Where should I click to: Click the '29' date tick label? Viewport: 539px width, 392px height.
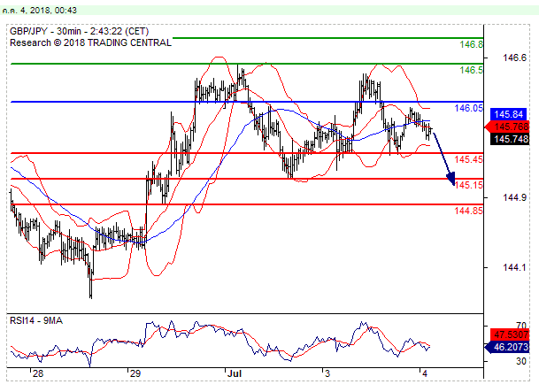(135, 373)
